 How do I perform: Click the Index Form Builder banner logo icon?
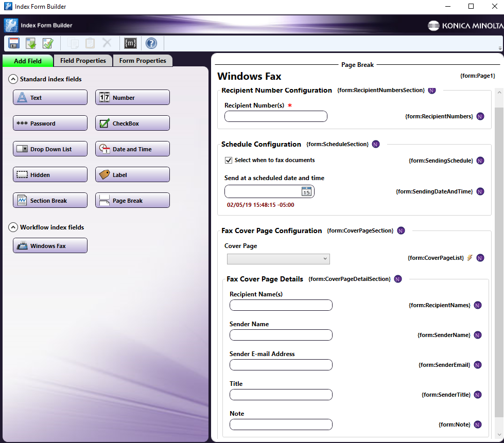click(11, 25)
